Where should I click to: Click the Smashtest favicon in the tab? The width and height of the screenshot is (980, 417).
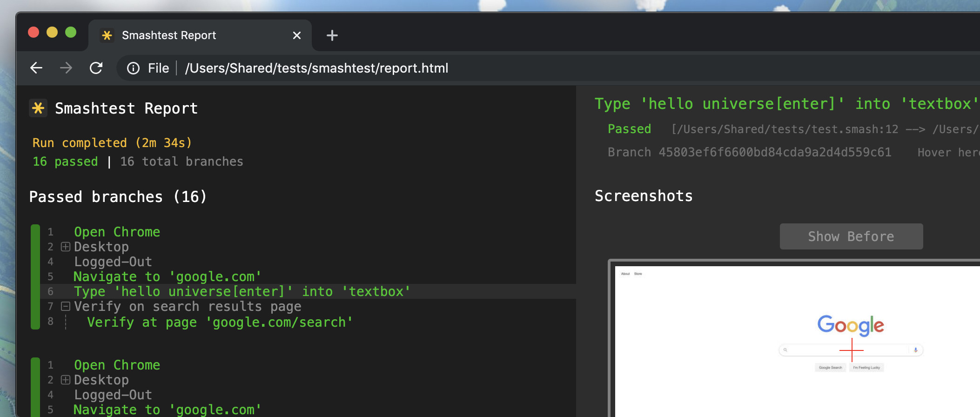107,35
